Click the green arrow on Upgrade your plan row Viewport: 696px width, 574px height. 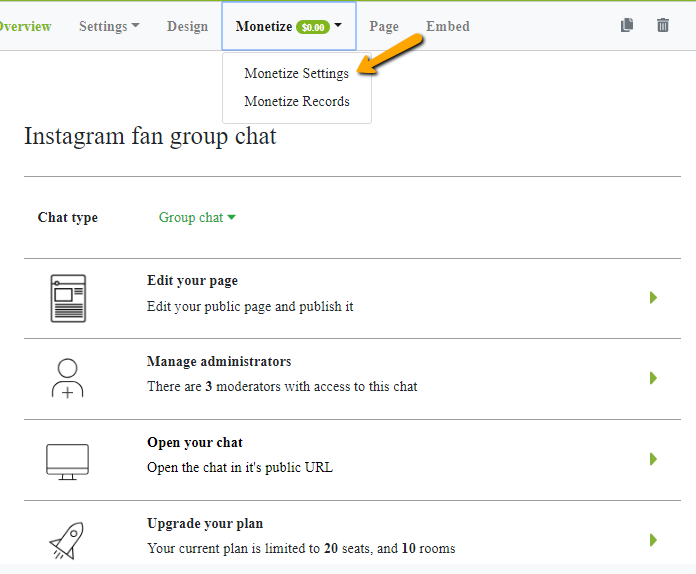(653, 540)
